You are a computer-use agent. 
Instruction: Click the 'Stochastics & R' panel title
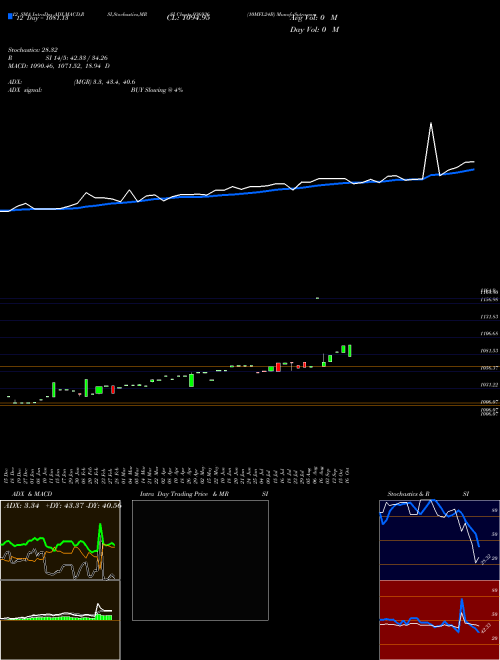click(408, 494)
